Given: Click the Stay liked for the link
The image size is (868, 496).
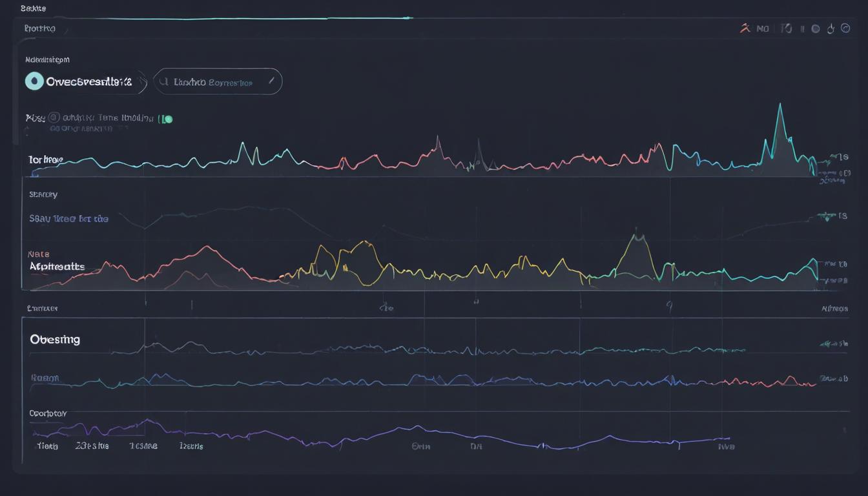Looking at the screenshot, I should 69,218.
